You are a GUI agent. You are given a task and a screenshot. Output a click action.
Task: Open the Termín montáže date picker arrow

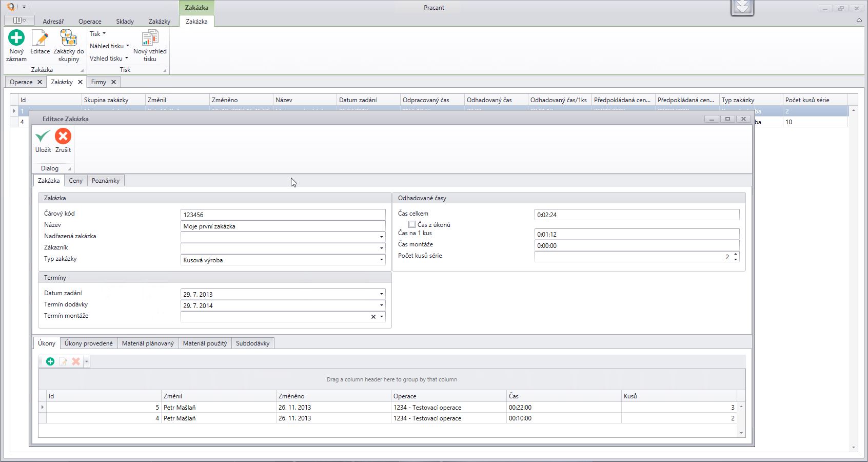[382, 317]
